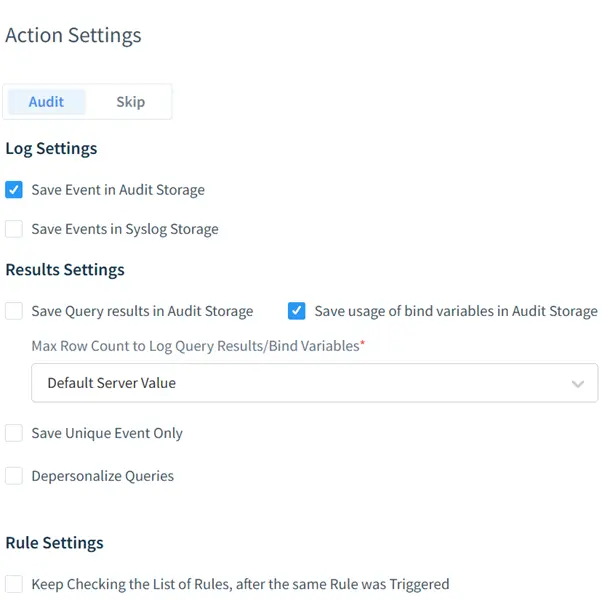The height and width of the screenshot is (600, 602).
Task: Click the chevron arrow in Max Row Count dropdown
Action: pos(577,383)
